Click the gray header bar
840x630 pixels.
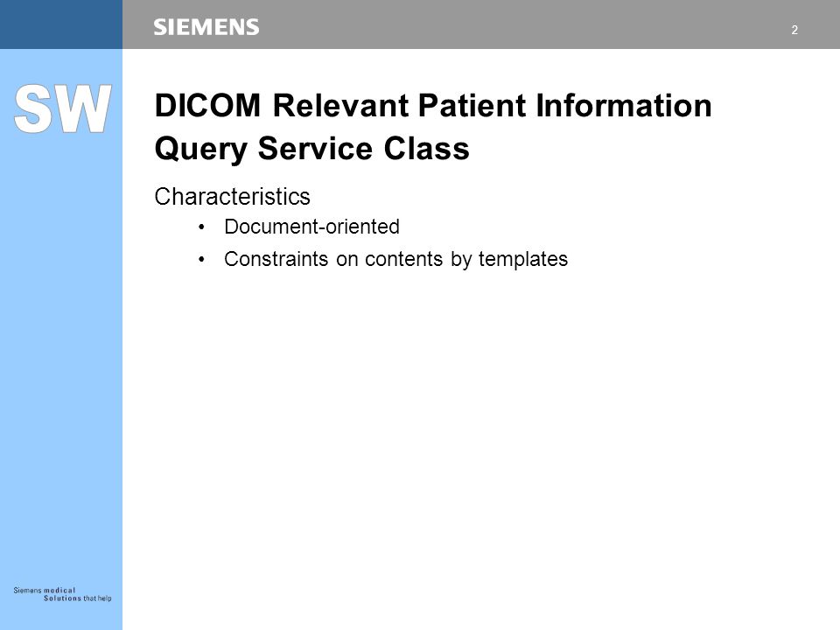[x=481, y=24]
